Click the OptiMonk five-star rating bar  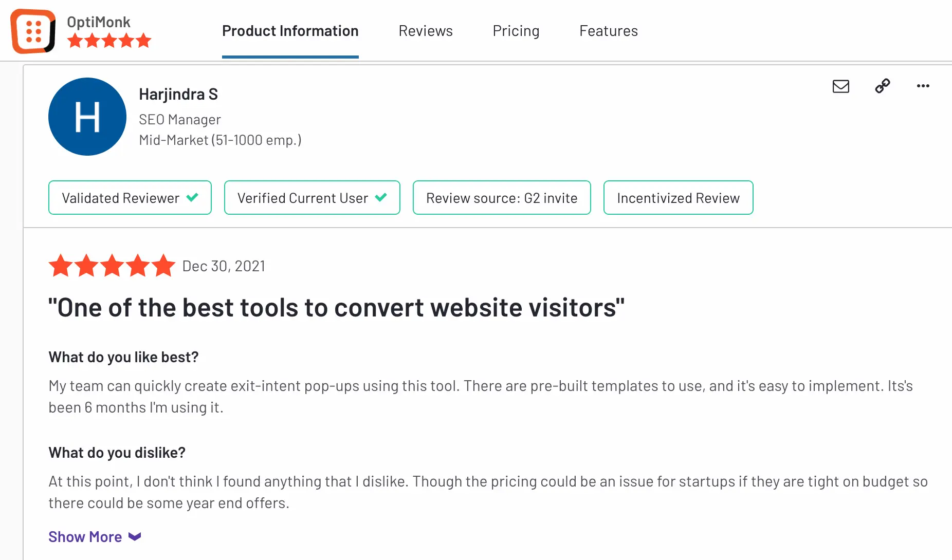pyautogui.click(x=109, y=40)
